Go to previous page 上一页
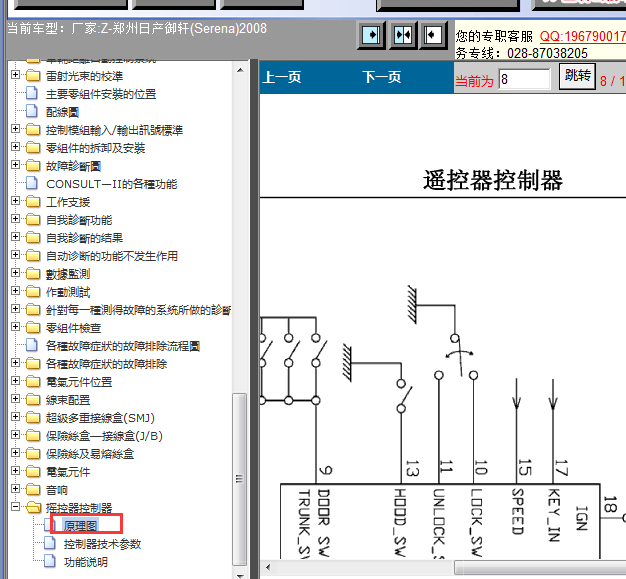626x579 pixels. click(x=282, y=77)
